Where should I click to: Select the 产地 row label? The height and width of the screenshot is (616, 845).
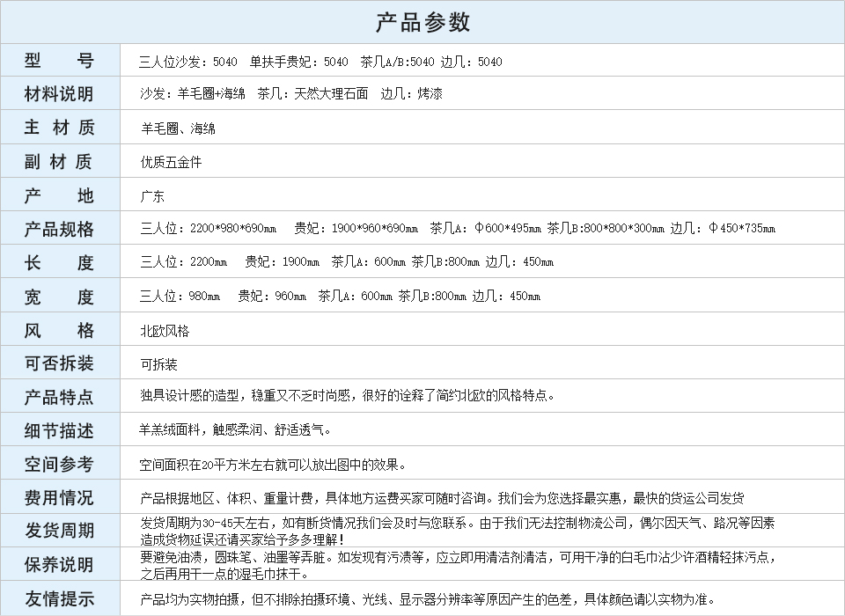click(x=59, y=195)
